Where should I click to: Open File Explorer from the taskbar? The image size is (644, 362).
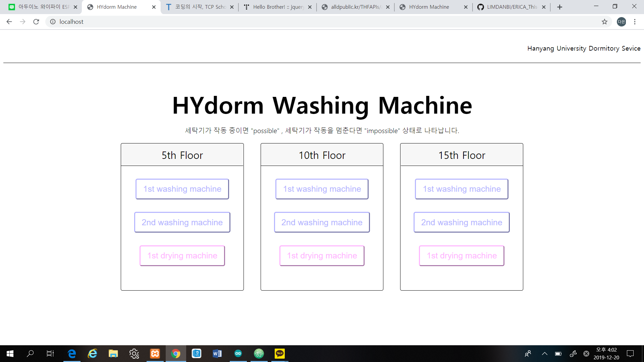point(113,354)
